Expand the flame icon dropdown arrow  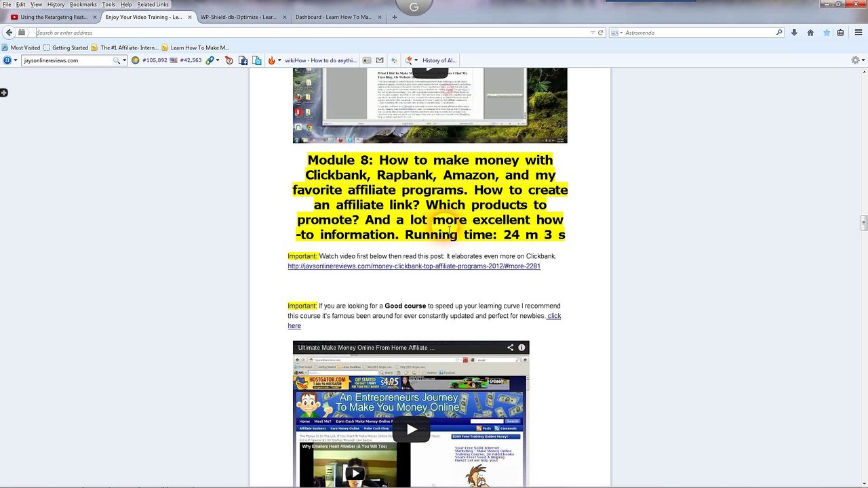pos(279,60)
